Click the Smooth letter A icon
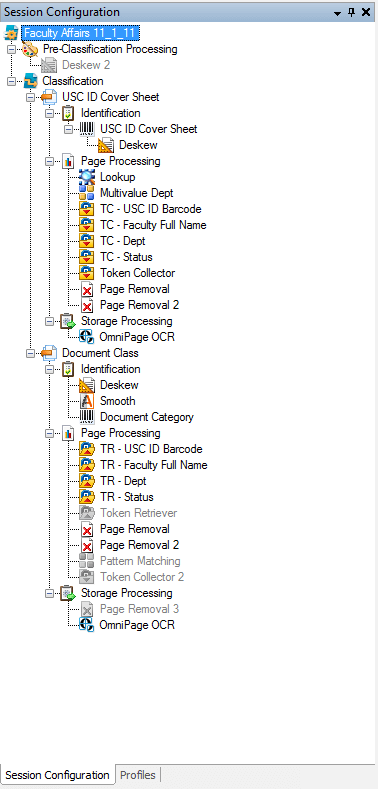 (x=87, y=401)
